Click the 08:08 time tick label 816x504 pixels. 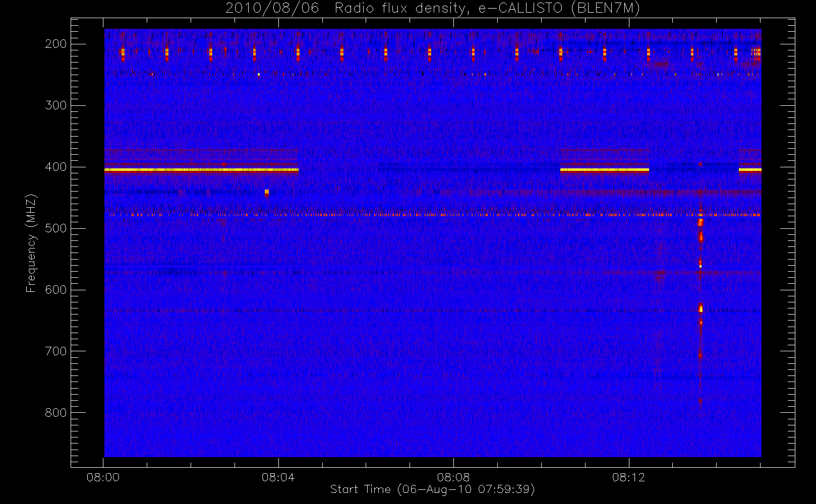pos(453,477)
